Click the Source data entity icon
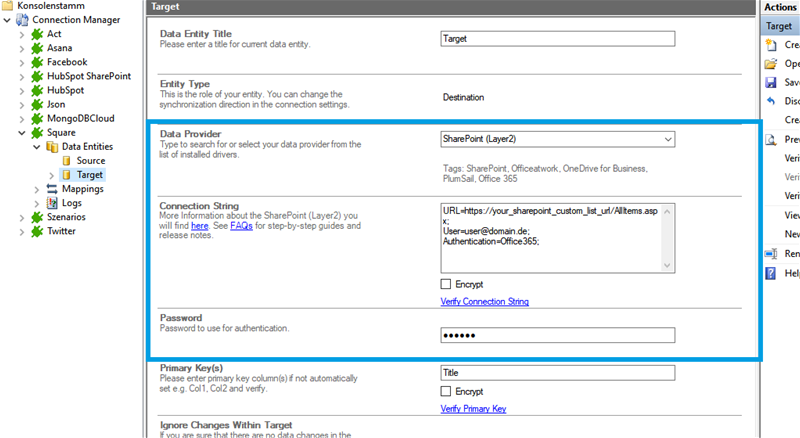Screen dimensions: 800x438 (x=68, y=160)
